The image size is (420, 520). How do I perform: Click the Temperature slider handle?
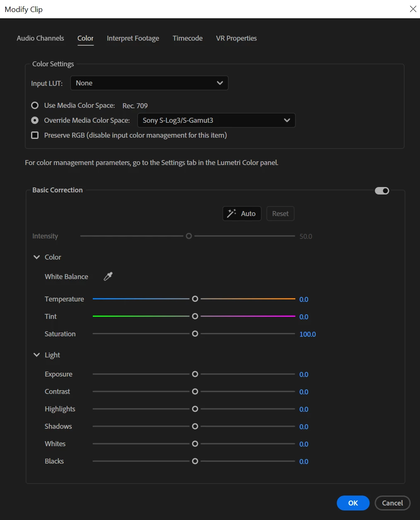pos(195,299)
